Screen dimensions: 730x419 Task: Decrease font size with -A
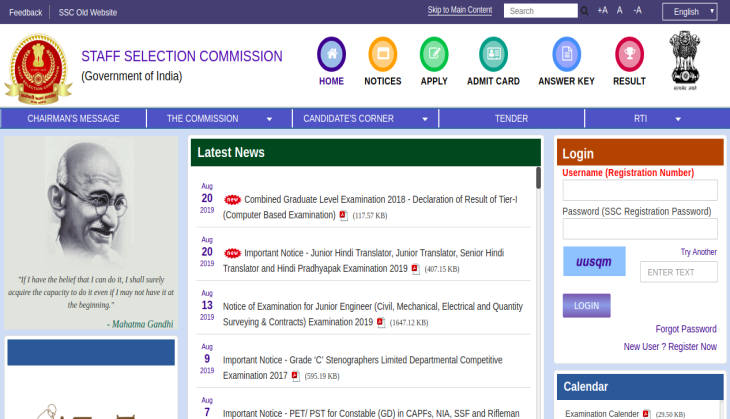(x=637, y=10)
